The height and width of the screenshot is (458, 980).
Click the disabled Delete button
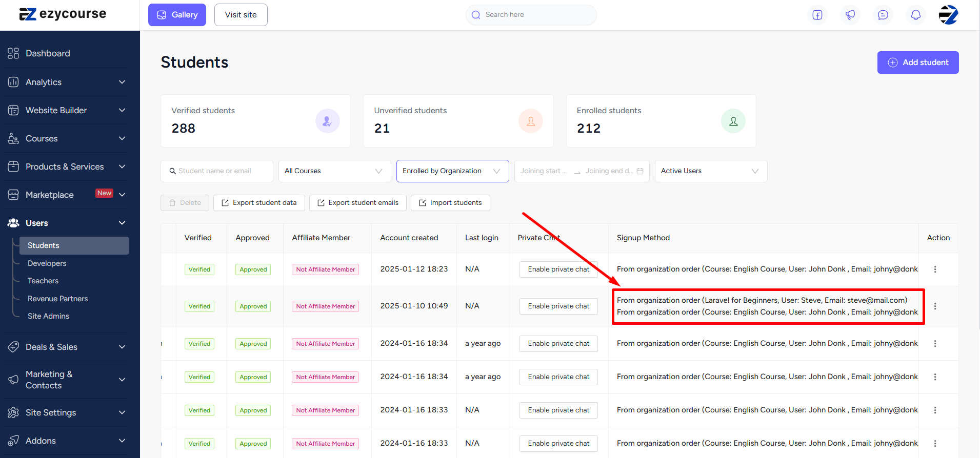tap(185, 203)
